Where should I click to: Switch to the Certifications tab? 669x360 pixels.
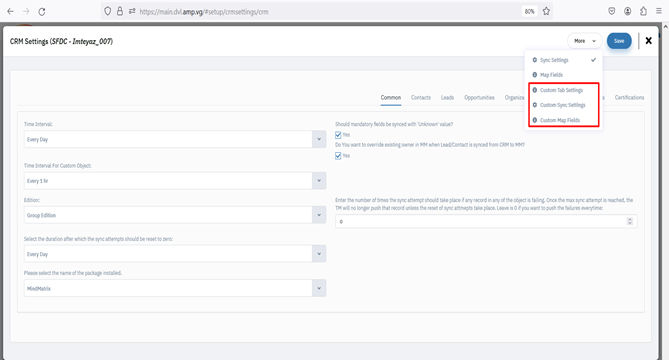coord(629,98)
